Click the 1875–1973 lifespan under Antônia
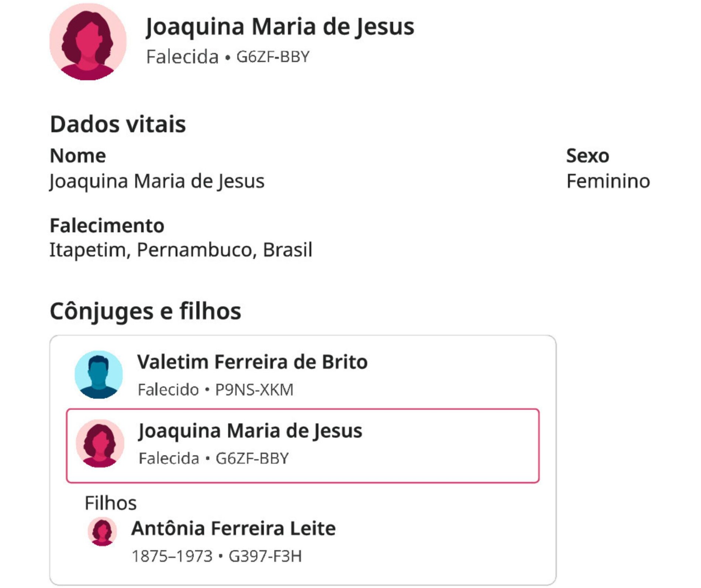The width and height of the screenshot is (701, 588). point(172,556)
